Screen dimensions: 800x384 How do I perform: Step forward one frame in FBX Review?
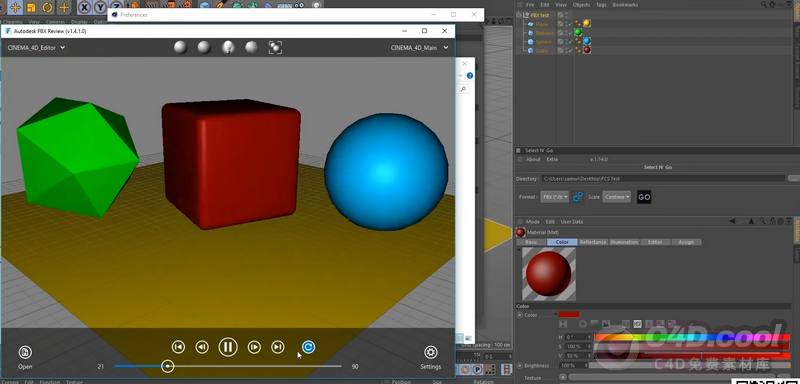(254, 347)
